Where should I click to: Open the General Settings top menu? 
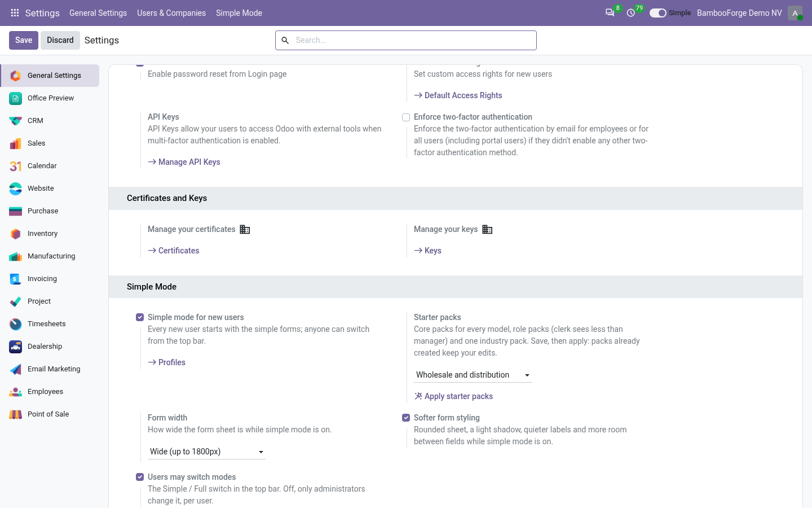[98, 13]
